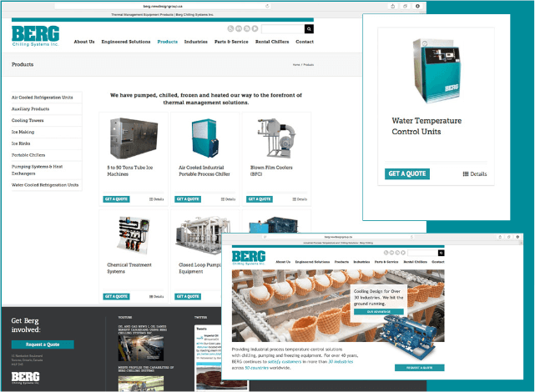The height and width of the screenshot is (392, 535).
Task: Click the search input field in homepage window
Action: click(423, 253)
